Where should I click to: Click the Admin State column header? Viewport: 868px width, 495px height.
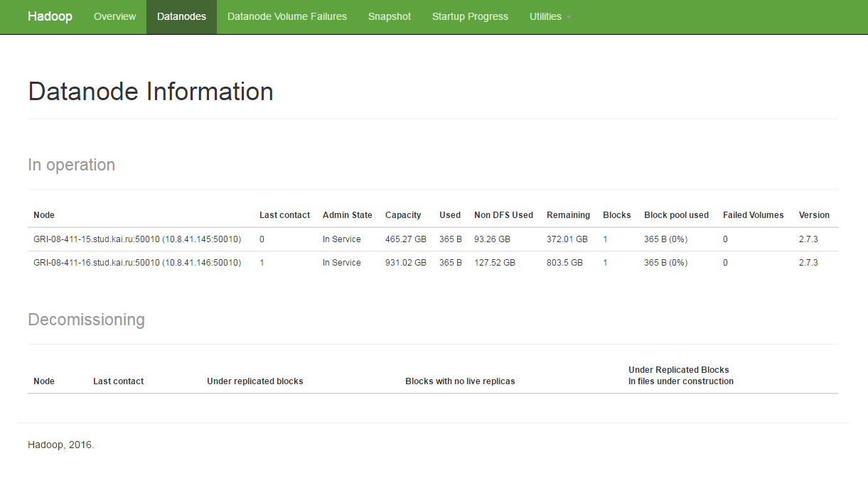point(347,215)
